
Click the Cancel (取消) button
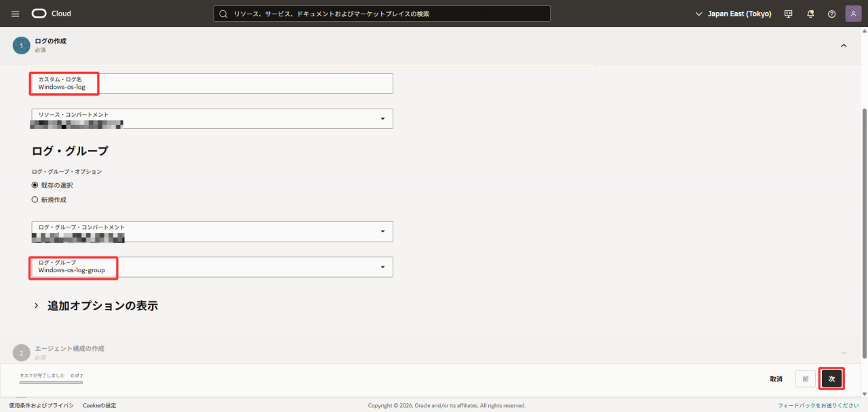click(776, 379)
